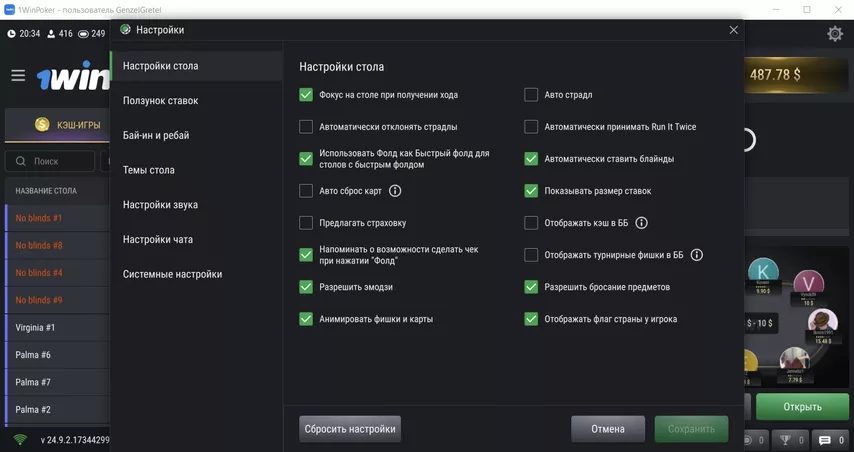Open the Ползунок ставок settings section
854x452 pixels.
(160, 101)
